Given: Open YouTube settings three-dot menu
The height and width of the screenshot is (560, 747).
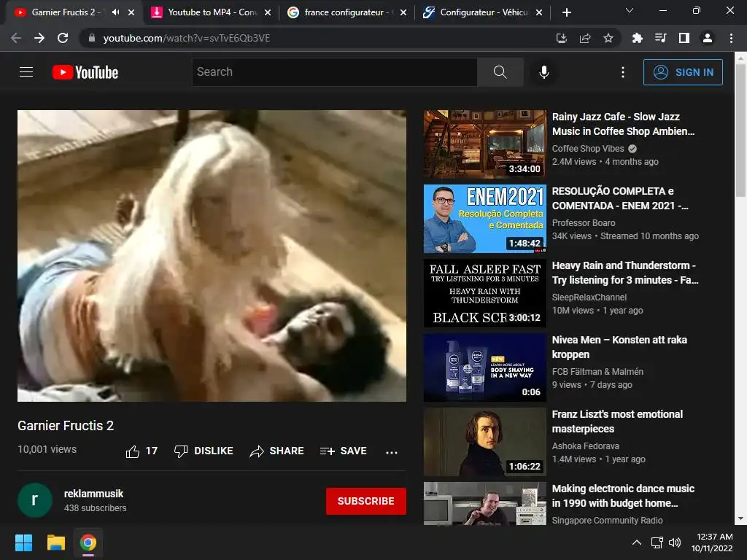Looking at the screenshot, I should pyautogui.click(x=623, y=72).
